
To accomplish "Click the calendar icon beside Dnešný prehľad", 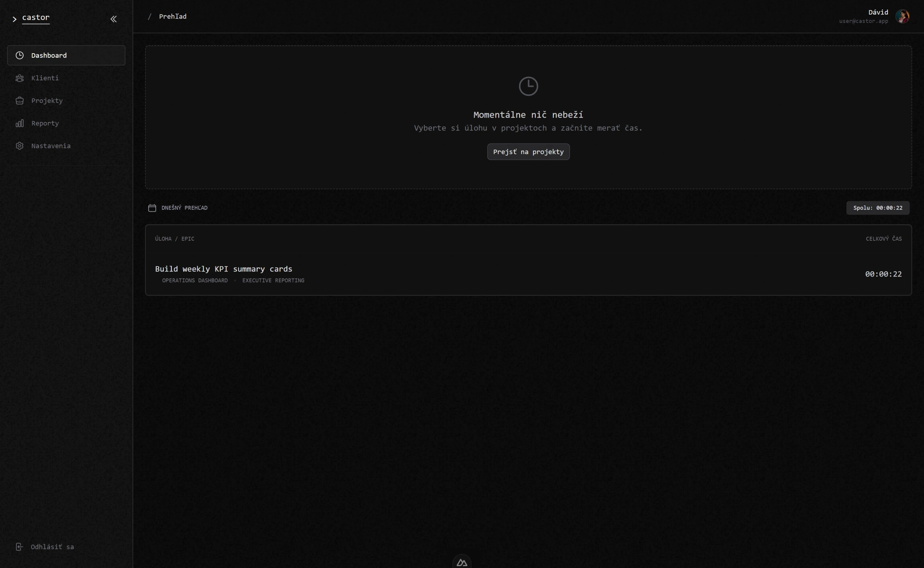I will 152,208.
